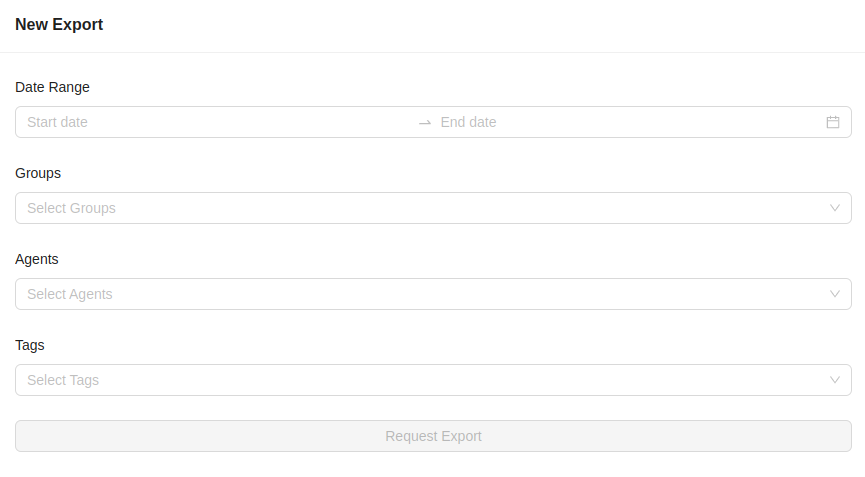This screenshot has height=477, width=865.
Task: Focus the 'Select Groups' placeholder text
Action: 71,208
